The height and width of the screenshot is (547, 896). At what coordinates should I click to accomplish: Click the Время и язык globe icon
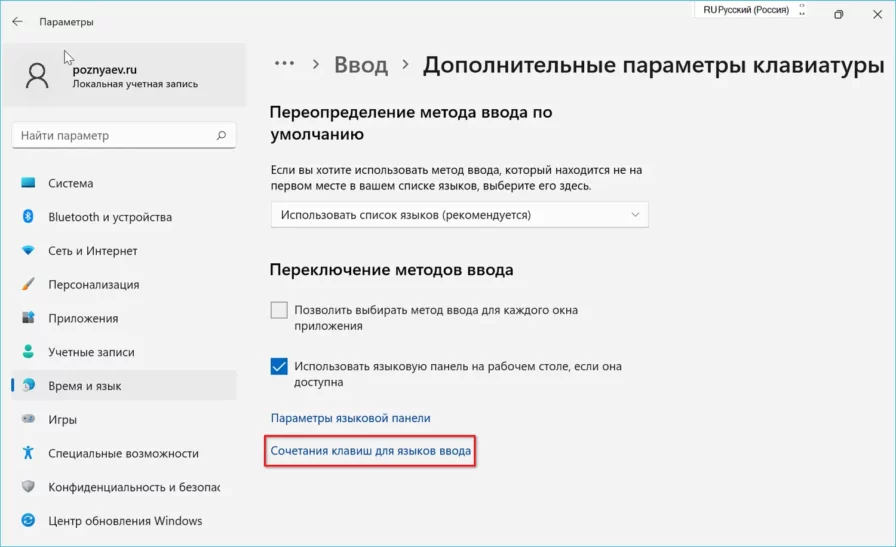[x=28, y=385]
